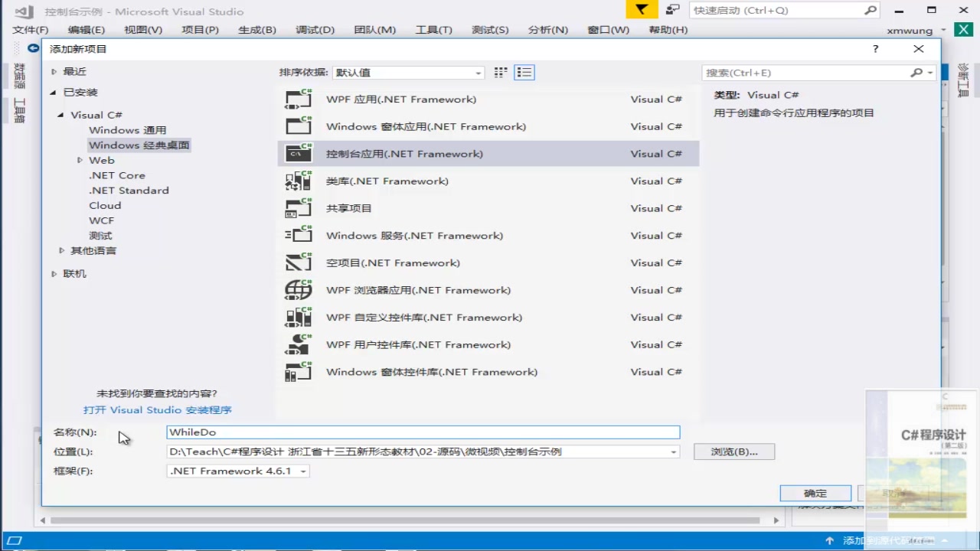Screen dimensions: 980x551
Task: Open the 项目(P) menu
Action: coord(201,30)
